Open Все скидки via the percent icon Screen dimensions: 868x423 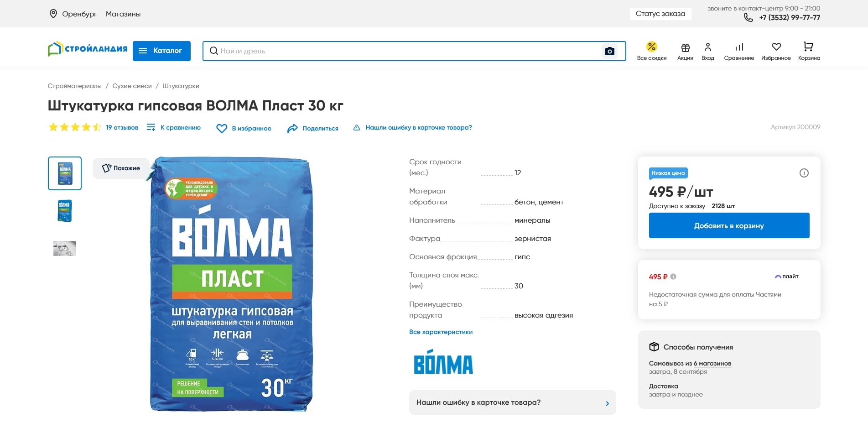(x=651, y=46)
